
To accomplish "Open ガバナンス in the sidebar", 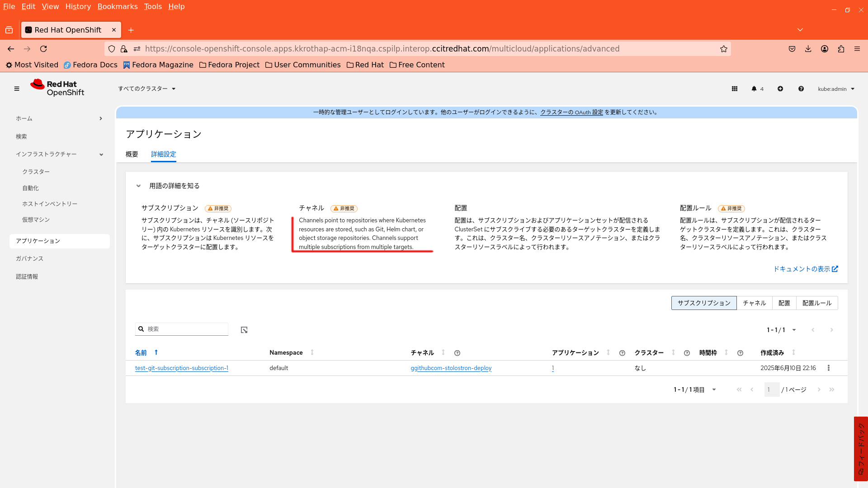I will 30,259.
